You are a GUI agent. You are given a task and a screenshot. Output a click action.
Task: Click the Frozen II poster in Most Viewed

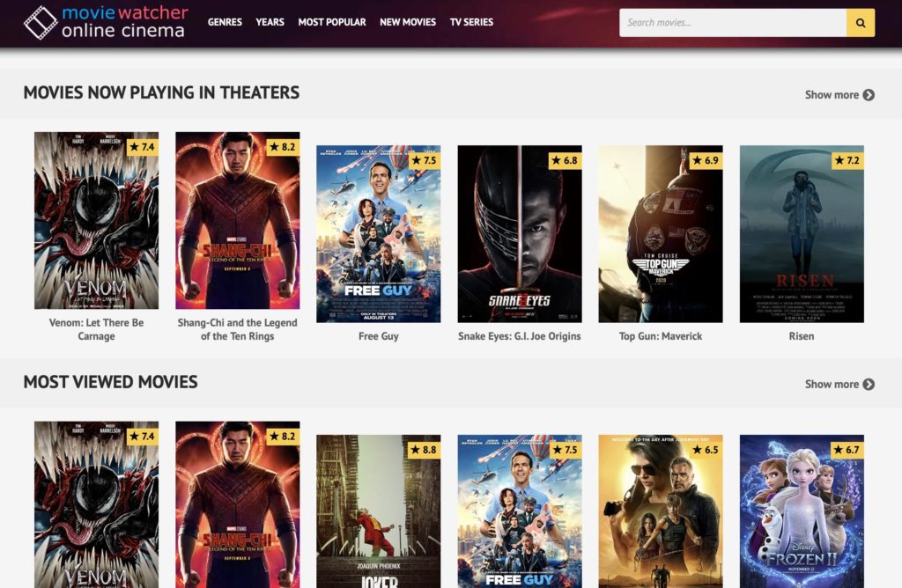coord(802,511)
